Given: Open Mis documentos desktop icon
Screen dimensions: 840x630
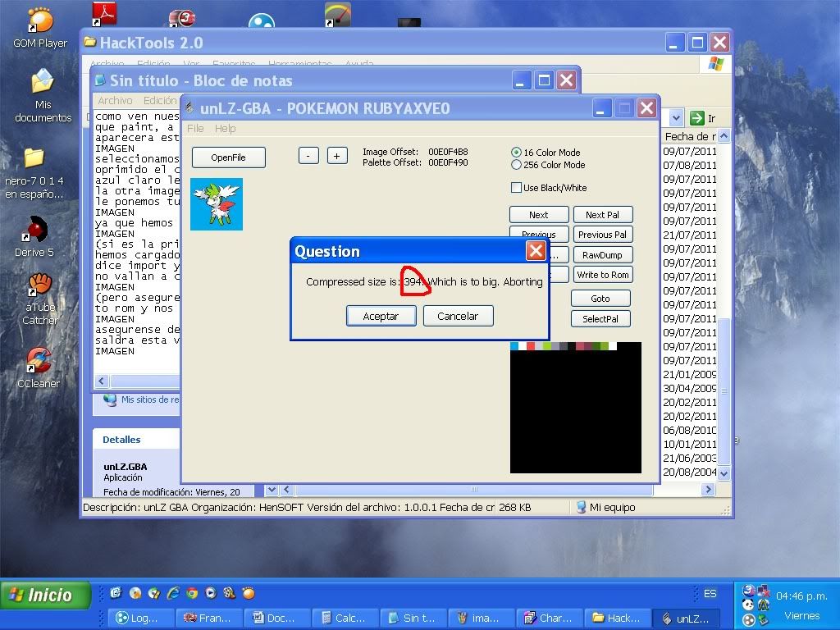Looking at the screenshot, I should coord(43,97).
